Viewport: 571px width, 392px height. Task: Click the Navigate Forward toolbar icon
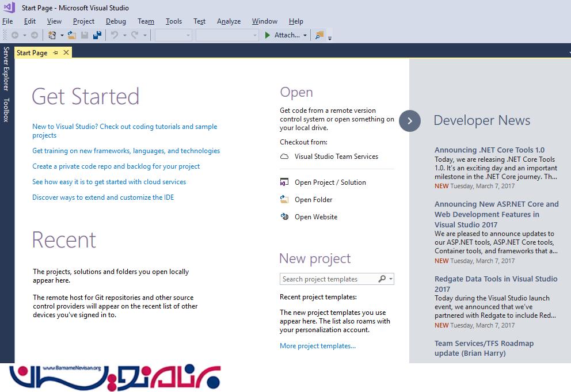pos(34,35)
